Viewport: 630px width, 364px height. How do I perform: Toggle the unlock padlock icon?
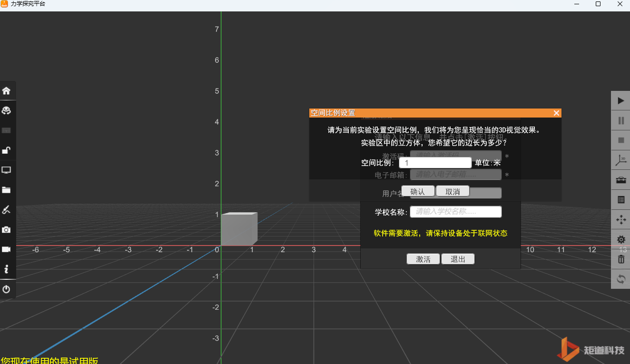coord(6,150)
